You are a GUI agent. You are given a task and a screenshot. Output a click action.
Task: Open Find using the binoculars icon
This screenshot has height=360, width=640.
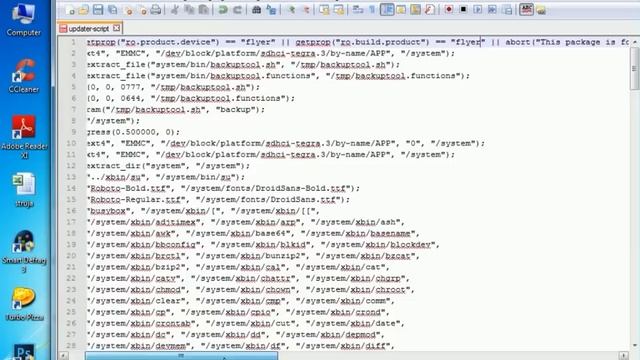coord(256,10)
